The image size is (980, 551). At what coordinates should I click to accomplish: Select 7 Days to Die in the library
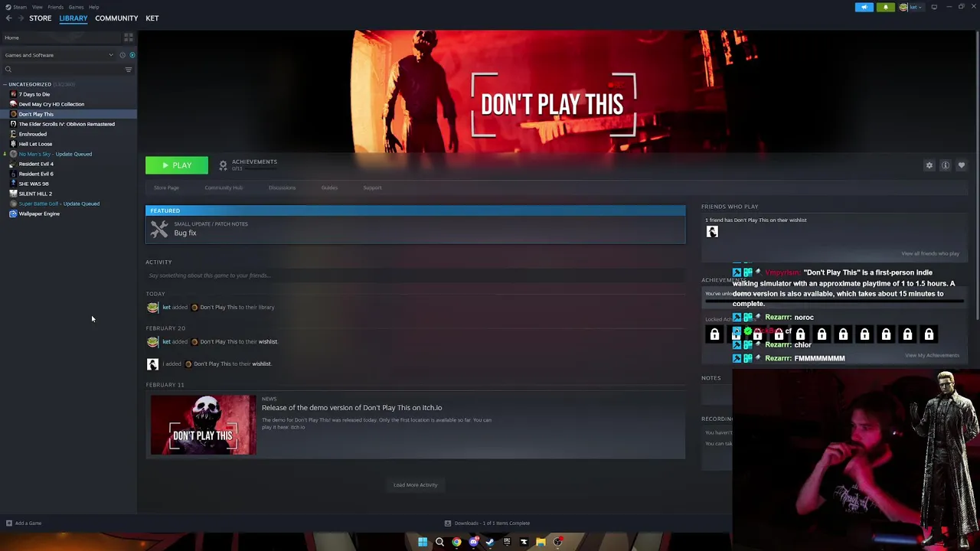tap(34, 94)
